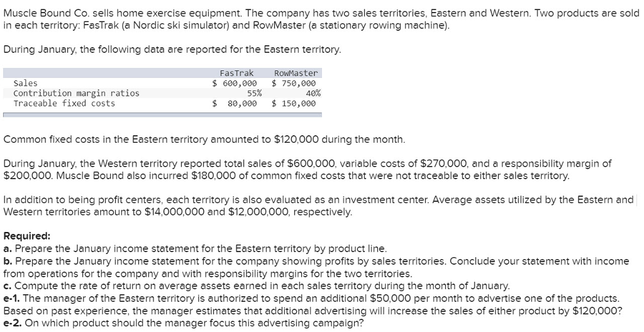Viewport: 644px width, 332px height.
Task: Click requirement c. about rate of return
Action: click(257, 285)
